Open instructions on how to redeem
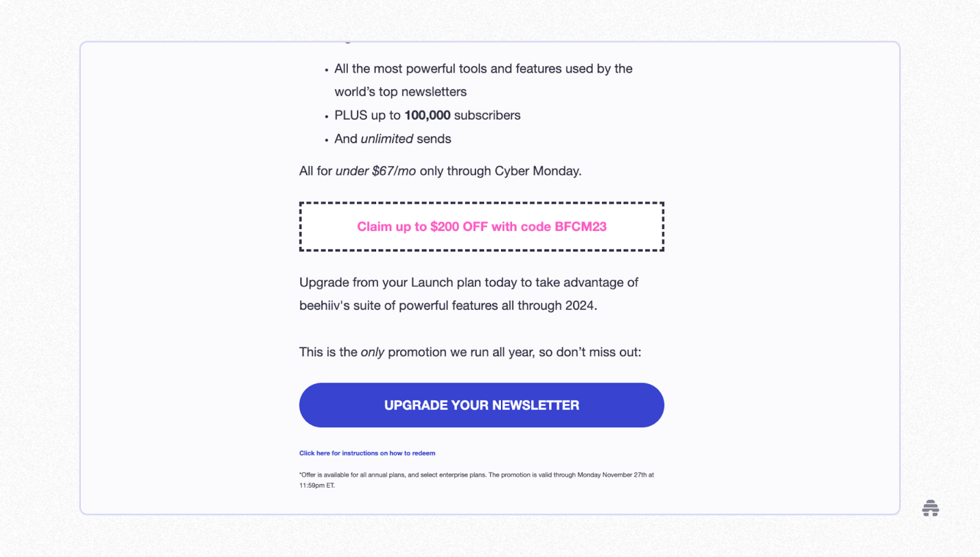This screenshot has height=557, width=980. click(366, 453)
